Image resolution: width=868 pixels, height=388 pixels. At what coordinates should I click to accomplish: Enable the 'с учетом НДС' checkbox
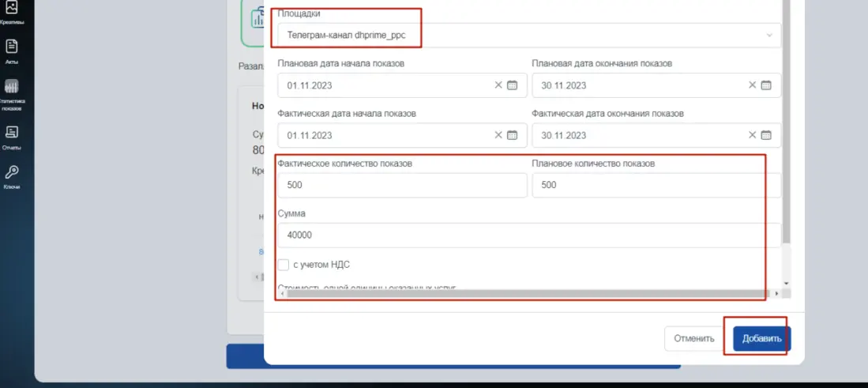click(x=284, y=265)
